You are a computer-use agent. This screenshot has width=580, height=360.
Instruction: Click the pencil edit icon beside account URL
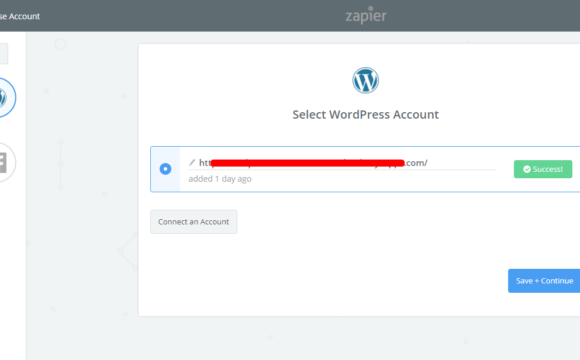(192, 162)
